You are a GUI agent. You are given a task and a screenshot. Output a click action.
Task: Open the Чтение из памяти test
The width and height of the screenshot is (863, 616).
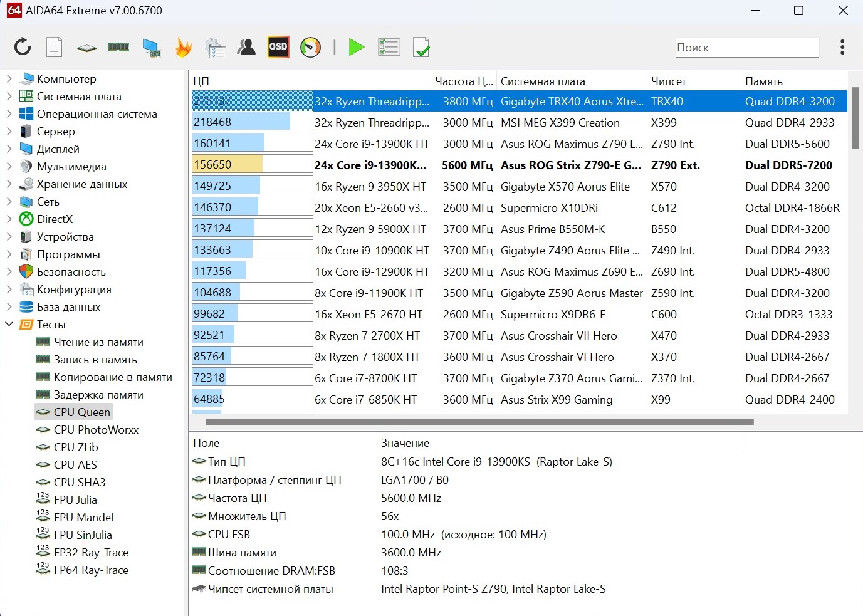98,342
